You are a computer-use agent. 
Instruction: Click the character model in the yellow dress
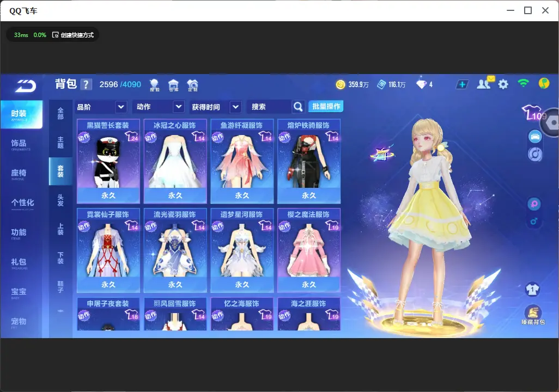click(429, 221)
